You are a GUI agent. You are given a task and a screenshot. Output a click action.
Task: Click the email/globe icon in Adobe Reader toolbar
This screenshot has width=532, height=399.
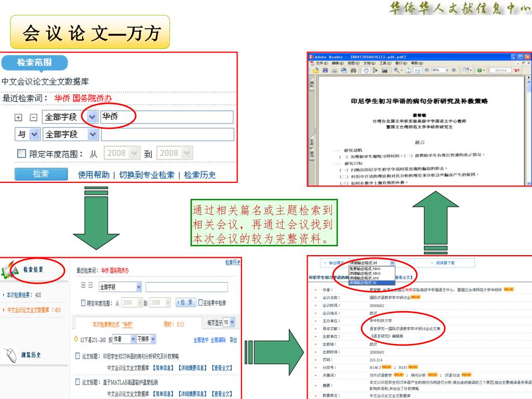344,70
